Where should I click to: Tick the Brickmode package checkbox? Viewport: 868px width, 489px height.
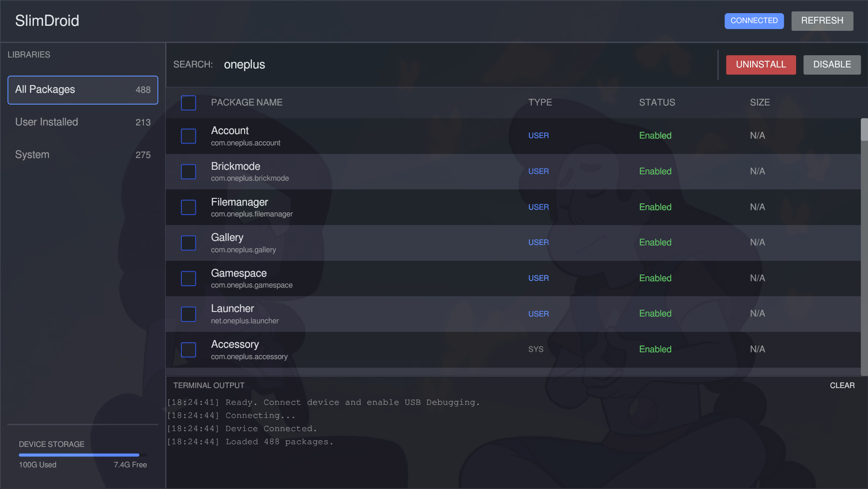tap(188, 172)
